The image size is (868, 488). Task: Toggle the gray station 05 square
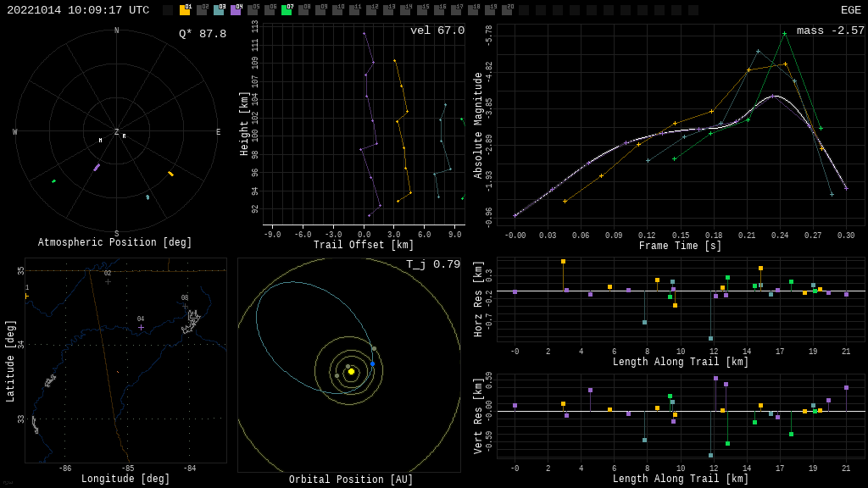[x=253, y=10]
